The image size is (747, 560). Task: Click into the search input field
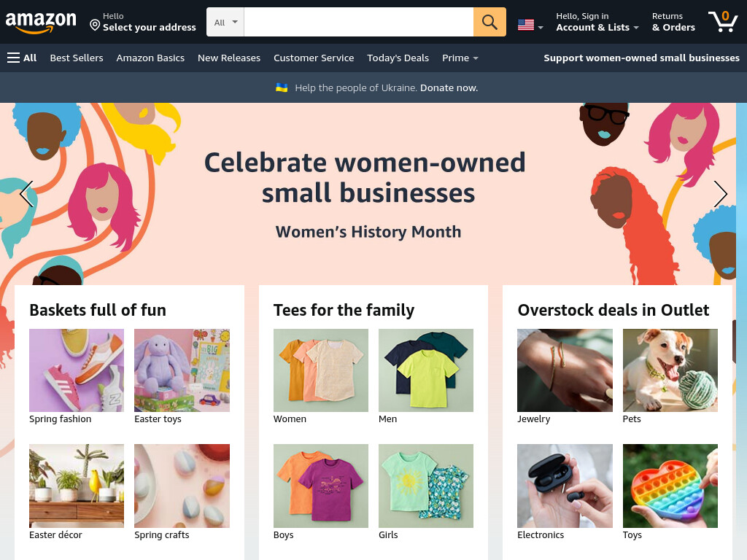359,22
